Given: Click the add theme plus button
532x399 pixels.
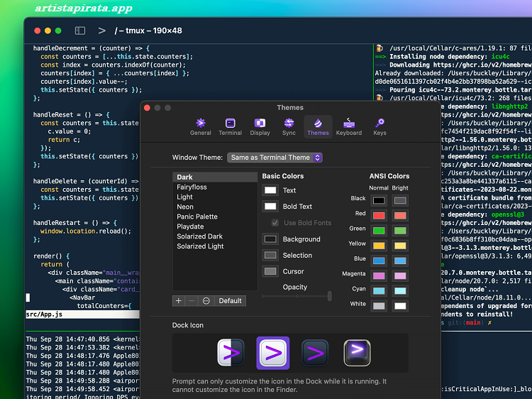Looking at the screenshot, I should click(179, 301).
